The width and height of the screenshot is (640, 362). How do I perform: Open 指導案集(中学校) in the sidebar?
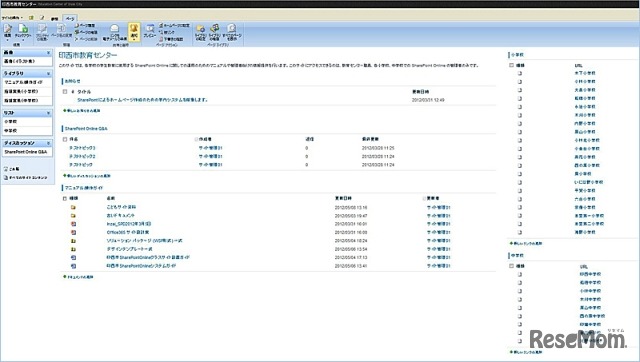21,100
